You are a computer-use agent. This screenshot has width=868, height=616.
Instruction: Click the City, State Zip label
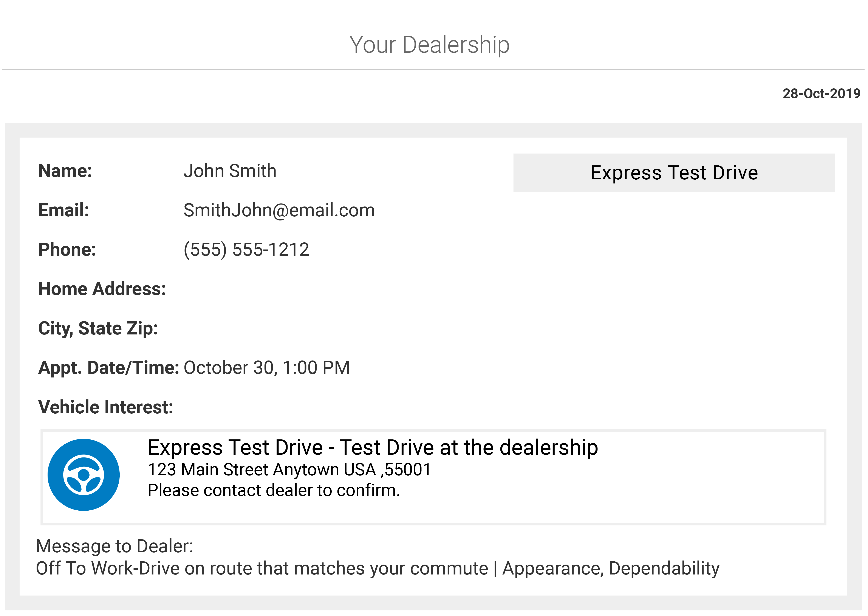(98, 328)
